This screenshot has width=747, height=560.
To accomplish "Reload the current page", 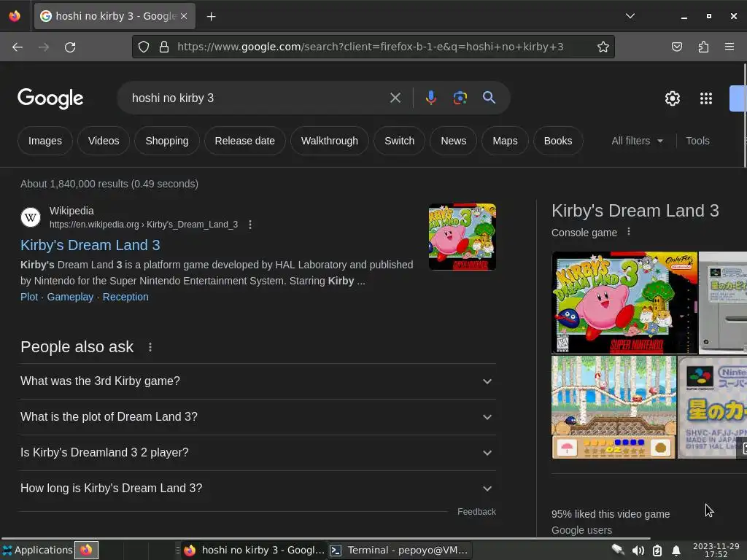I will click(70, 47).
